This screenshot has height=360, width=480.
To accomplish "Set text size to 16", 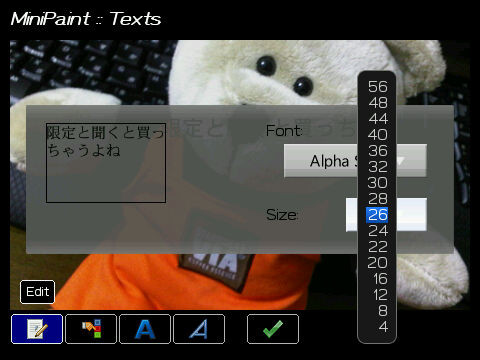I will pyautogui.click(x=380, y=279).
